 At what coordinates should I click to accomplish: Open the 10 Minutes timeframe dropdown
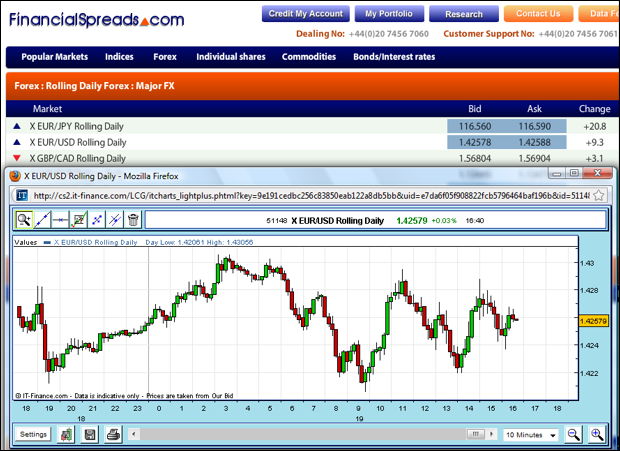531,435
